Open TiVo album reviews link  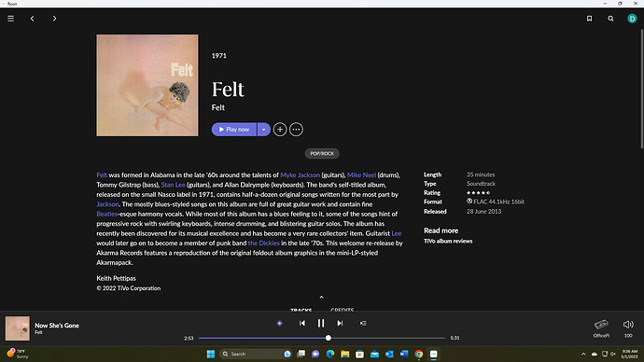tap(448, 241)
